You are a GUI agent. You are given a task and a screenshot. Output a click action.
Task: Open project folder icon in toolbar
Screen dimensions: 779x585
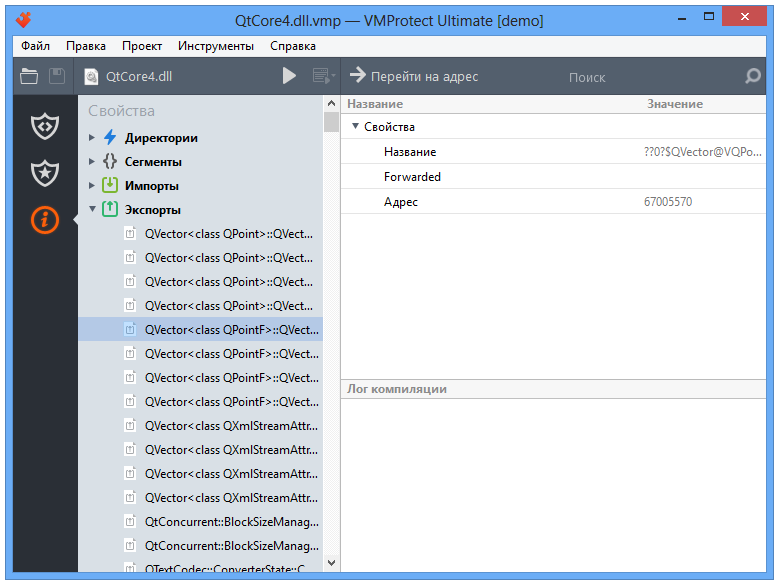pyautogui.click(x=29, y=76)
